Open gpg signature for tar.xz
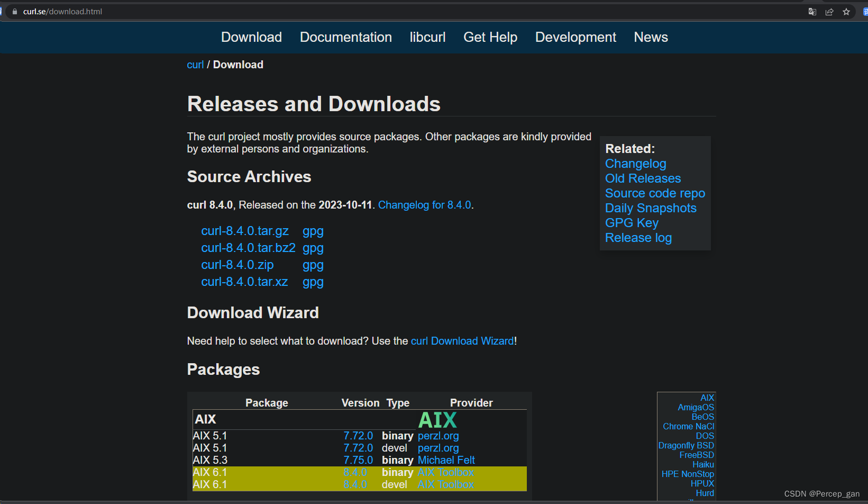Viewport: 868px width, 504px height. click(313, 282)
